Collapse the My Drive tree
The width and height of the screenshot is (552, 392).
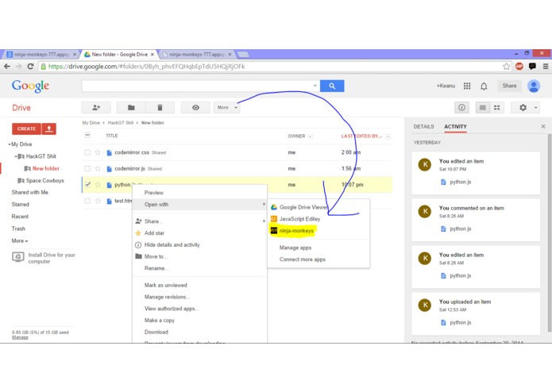coord(10,144)
